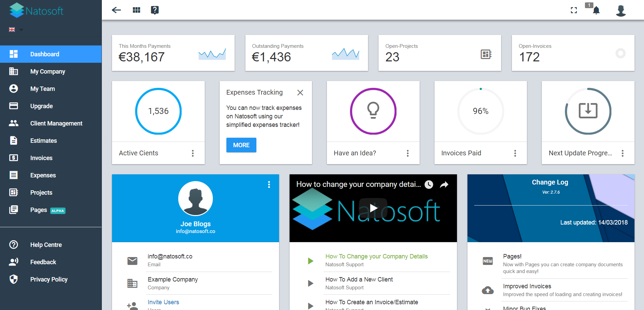Open the Joe Blogs profile card menu
This screenshot has width=644, height=310.
[269, 184]
